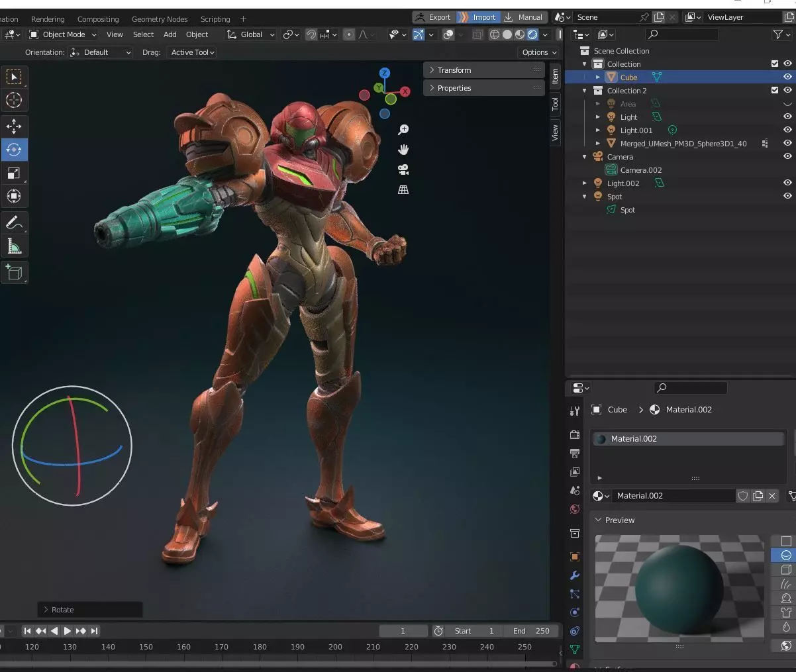Toggle camera view icon in viewport

403,170
